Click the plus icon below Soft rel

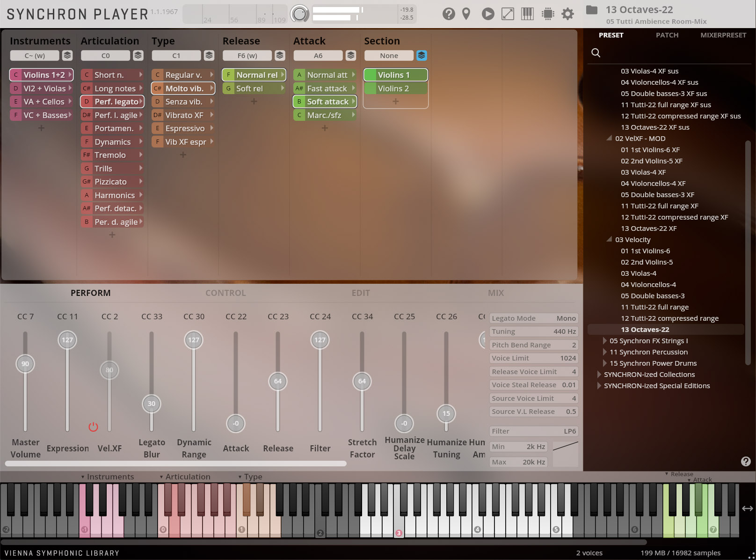(254, 101)
